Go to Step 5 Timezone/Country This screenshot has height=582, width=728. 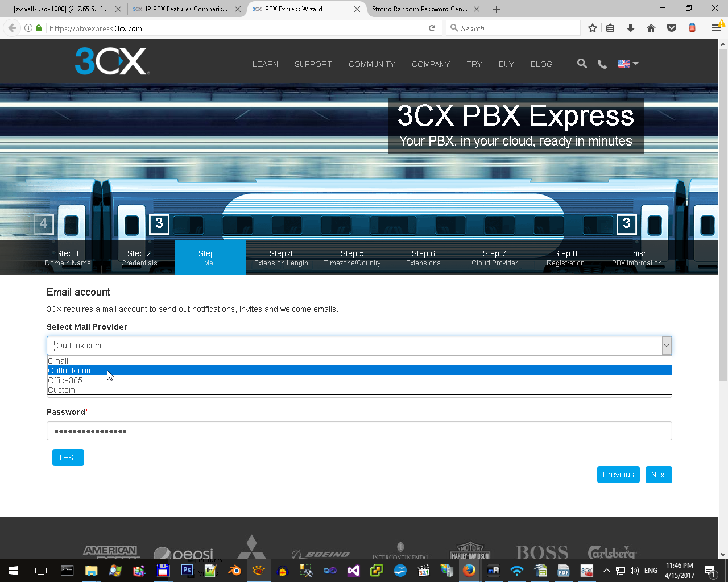pos(352,258)
